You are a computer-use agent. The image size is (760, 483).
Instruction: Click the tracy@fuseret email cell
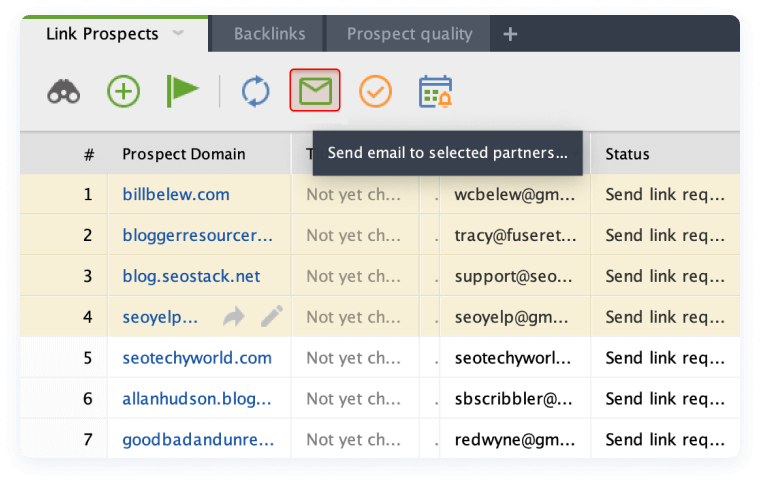(512, 235)
